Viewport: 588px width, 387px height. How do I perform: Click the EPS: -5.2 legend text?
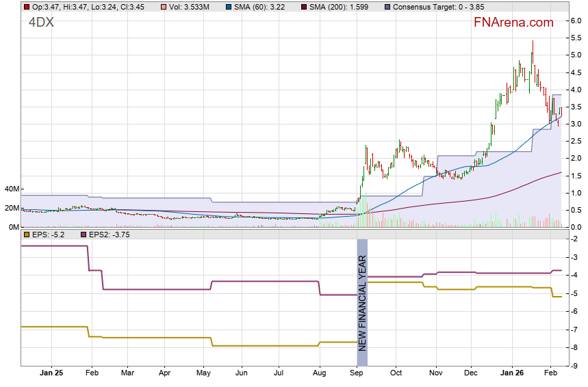tap(48, 235)
